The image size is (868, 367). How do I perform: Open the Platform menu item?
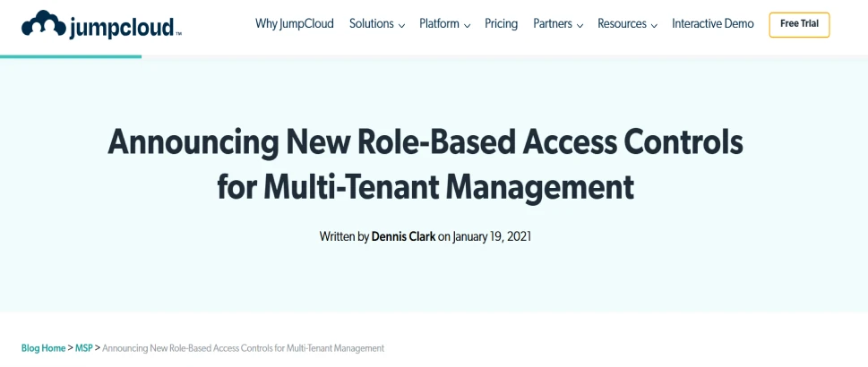click(439, 24)
